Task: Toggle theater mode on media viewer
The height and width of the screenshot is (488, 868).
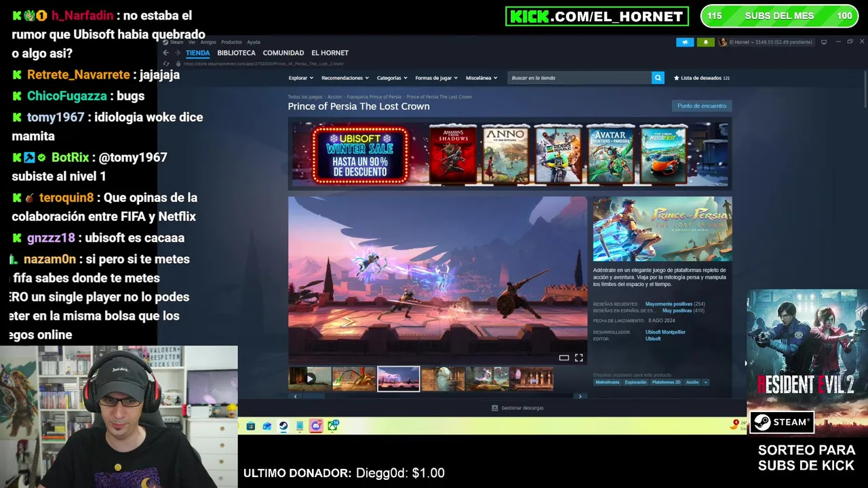Action: [564, 358]
